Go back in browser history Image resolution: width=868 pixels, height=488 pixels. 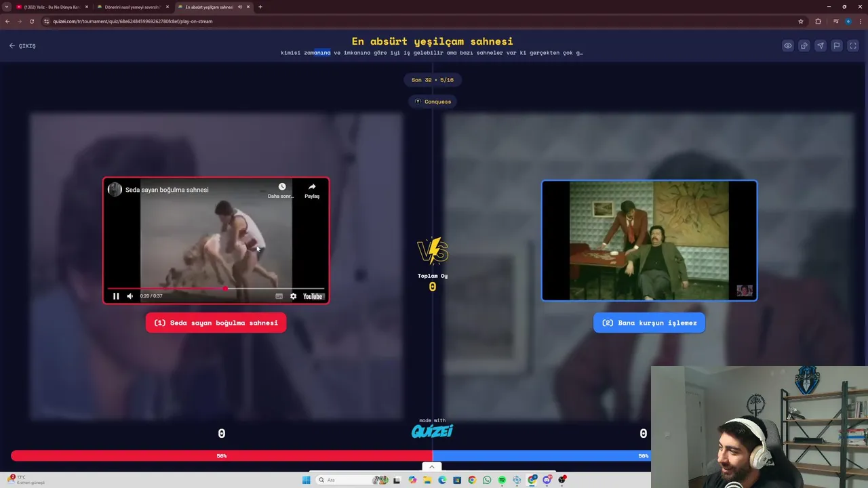tap(7, 21)
